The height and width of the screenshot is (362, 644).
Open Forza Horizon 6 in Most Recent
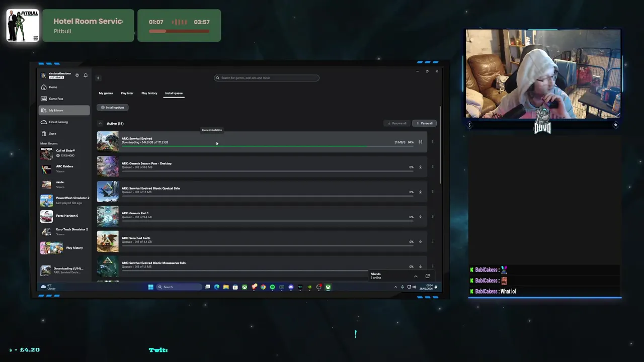pos(64,216)
